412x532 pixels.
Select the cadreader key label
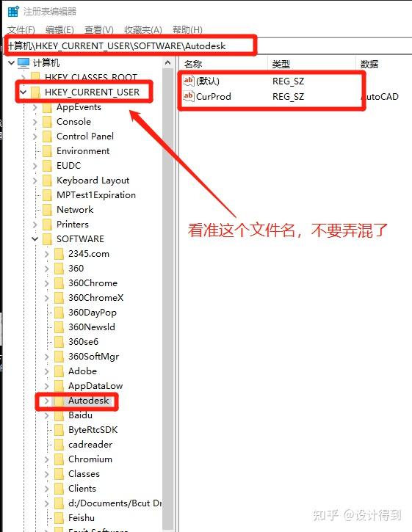point(90,445)
